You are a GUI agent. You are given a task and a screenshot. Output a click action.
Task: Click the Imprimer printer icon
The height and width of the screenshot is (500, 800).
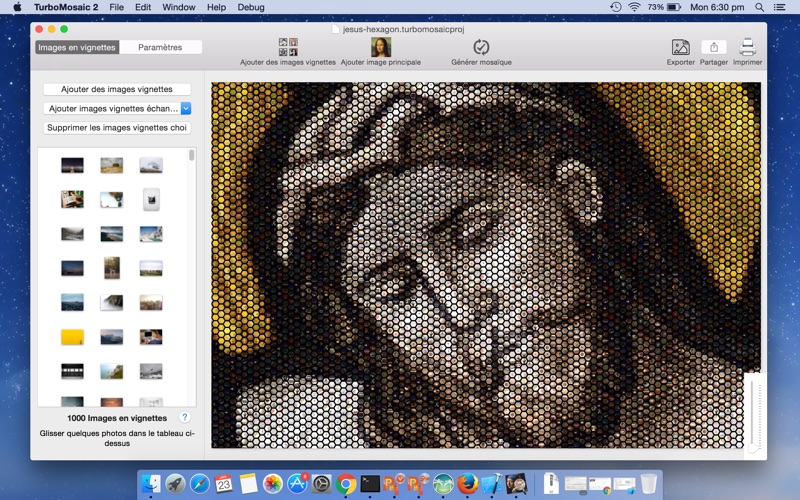pos(747,47)
